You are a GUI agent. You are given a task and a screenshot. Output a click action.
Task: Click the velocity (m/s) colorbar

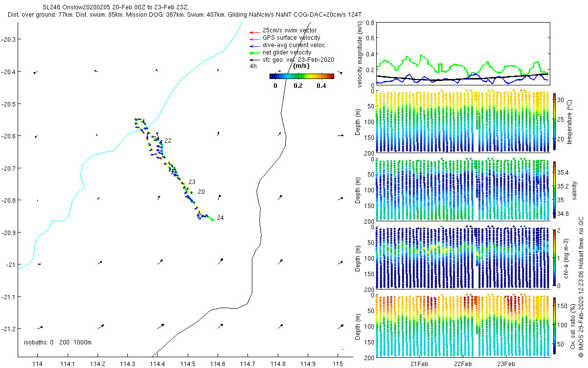[302, 76]
